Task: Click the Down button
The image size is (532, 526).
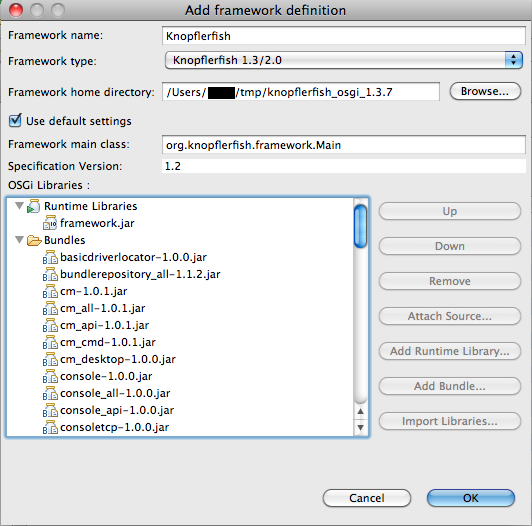Action: point(450,246)
